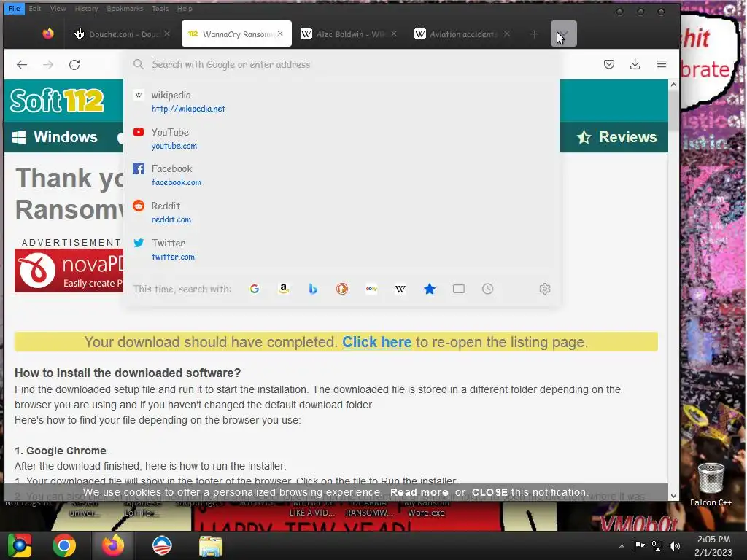Image resolution: width=747 pixels, height=560 pixels.
Task: Search this time with Wikipedia icon
Action: (x=400, y=289)
